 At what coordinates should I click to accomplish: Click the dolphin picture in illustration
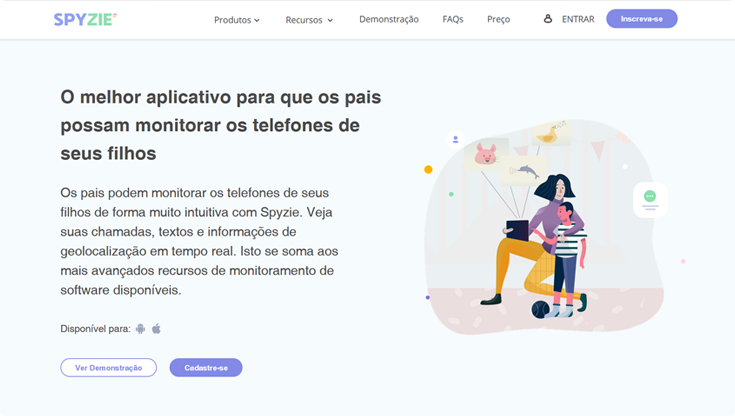point(525,171)
